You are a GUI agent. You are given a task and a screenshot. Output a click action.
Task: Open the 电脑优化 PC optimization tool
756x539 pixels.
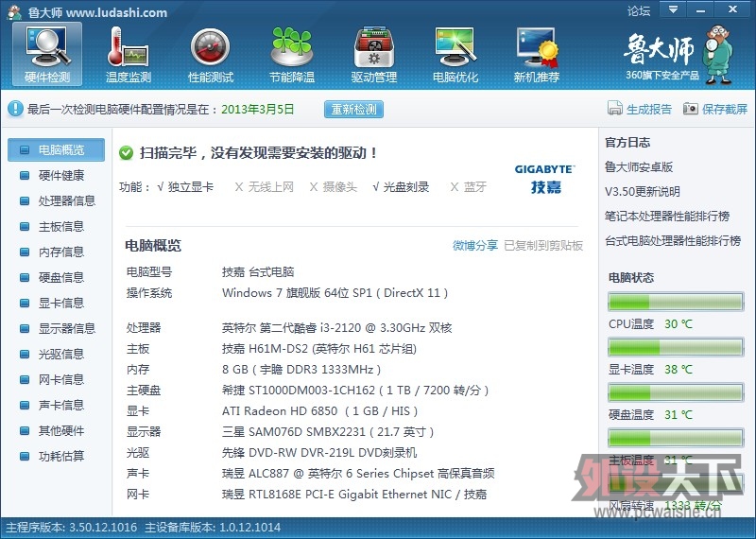click(x=455, y=55)
